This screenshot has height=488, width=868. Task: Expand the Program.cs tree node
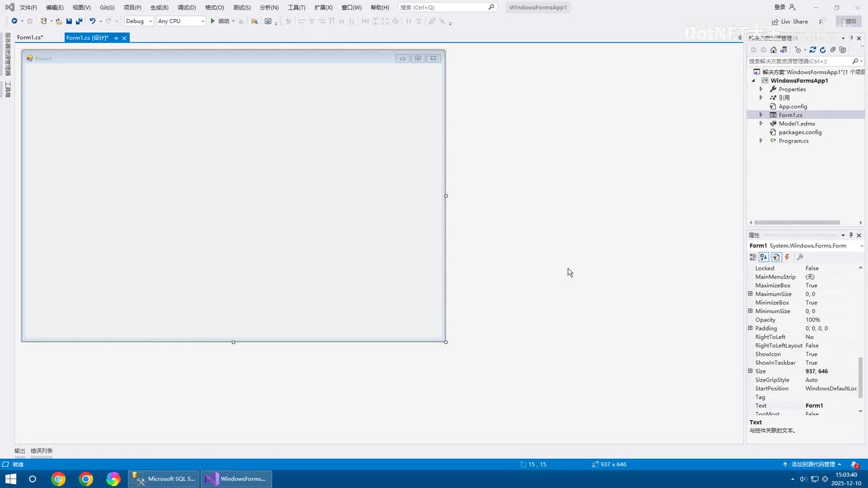(761, 141)
